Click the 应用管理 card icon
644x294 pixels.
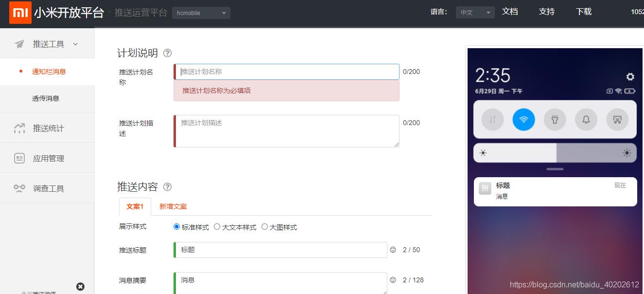coord(18,158)
